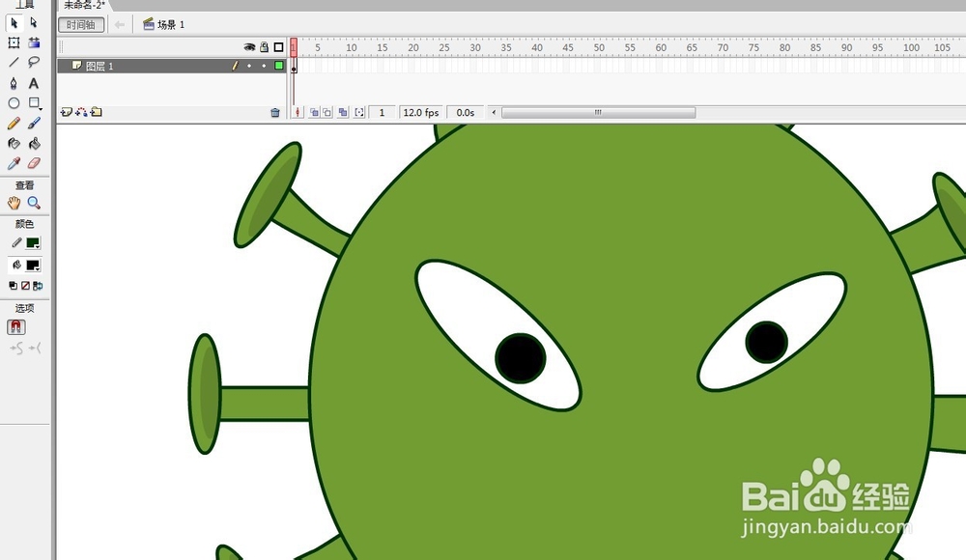This screenshot has width=966, height=560.
Task: Click the 0.0s elapsed time display
Action: pyautogui.click(x=466, y=113)
